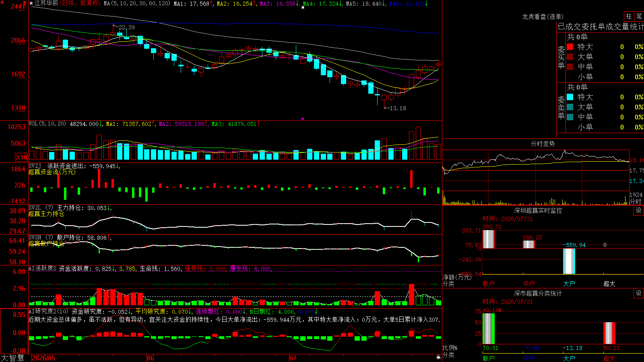The width and height of the screenshot is (644, 362).
Task: Click the 江苏华辰 stock name
Action: (x=46, y=3)
